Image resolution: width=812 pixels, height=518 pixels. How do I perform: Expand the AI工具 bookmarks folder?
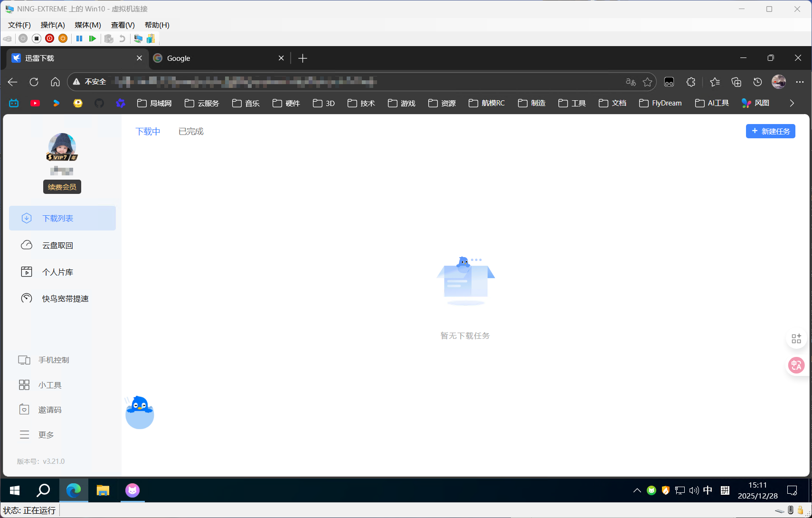pyautogui.click(x=712, y=103)
